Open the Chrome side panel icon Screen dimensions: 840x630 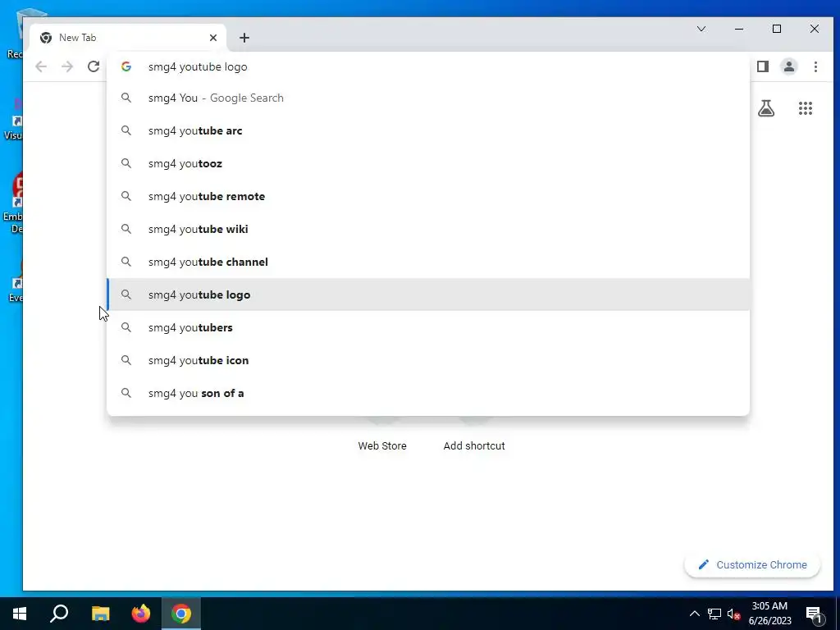click(x=763, y=66)
